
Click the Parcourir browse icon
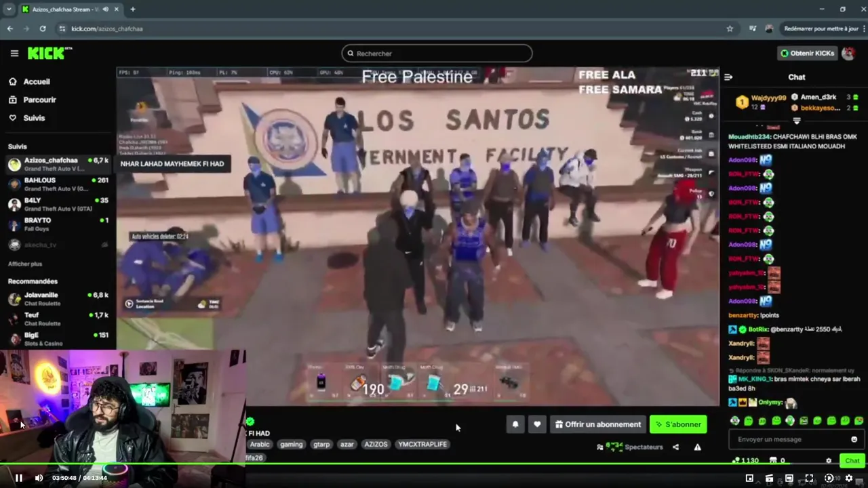click(12, 100)
